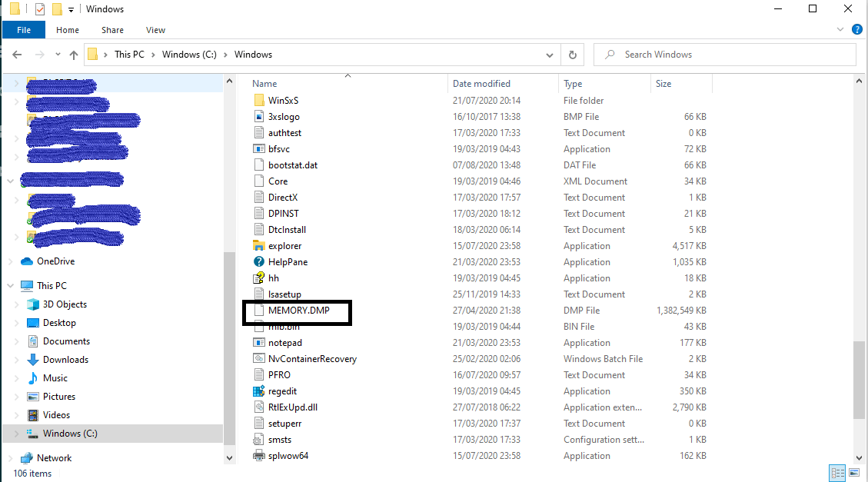
Task: Select the DirectX text document
Action: pyautogui.click(x=283, y=197)
